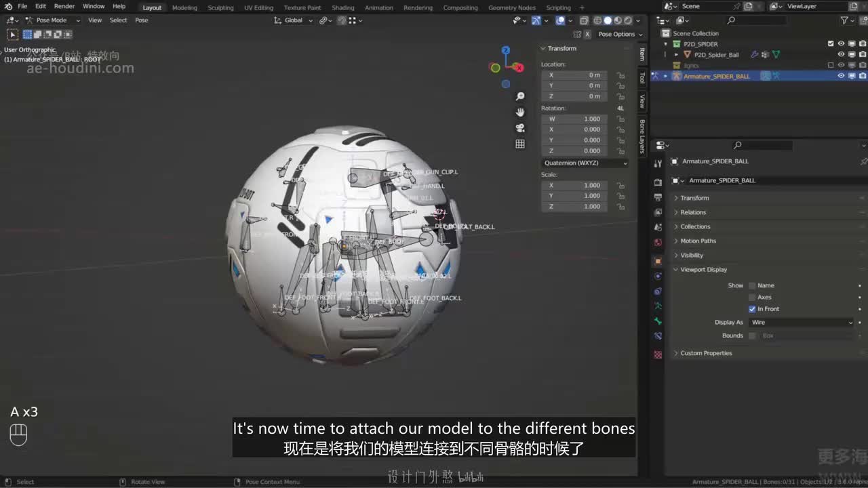Open the Bone Layers sidebar tab
The image size is (868, 488).
pyautogui.click(x=642, y=136)
